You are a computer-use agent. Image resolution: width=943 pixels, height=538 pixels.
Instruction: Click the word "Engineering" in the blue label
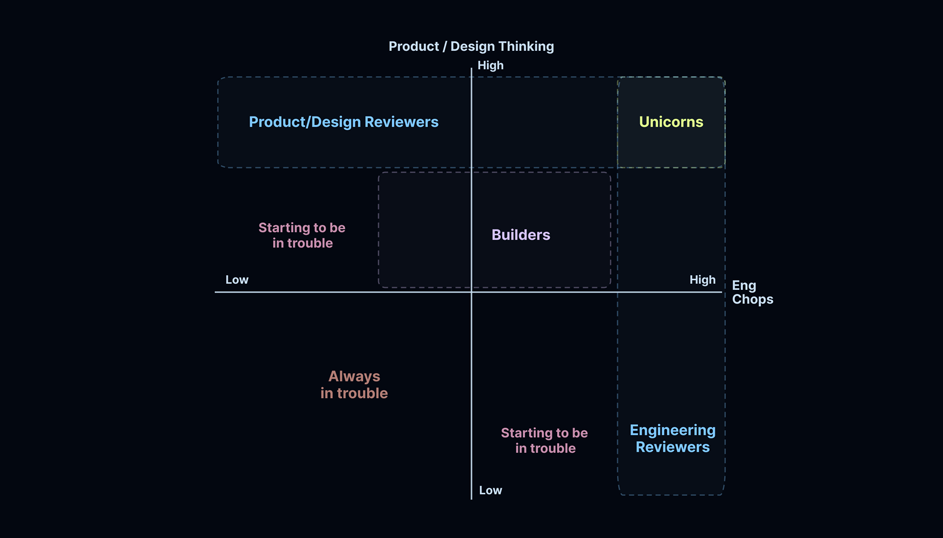tap(672, 430)
